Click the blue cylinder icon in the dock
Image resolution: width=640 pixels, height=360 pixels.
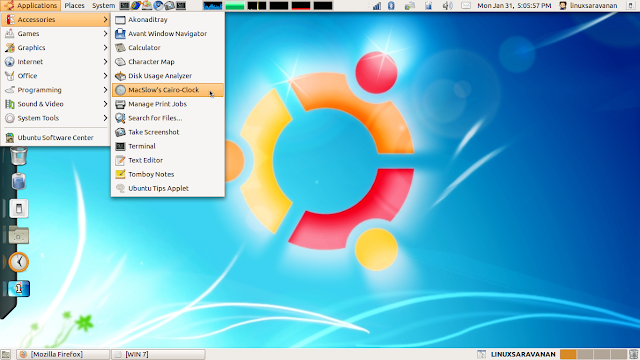point(19,181)
